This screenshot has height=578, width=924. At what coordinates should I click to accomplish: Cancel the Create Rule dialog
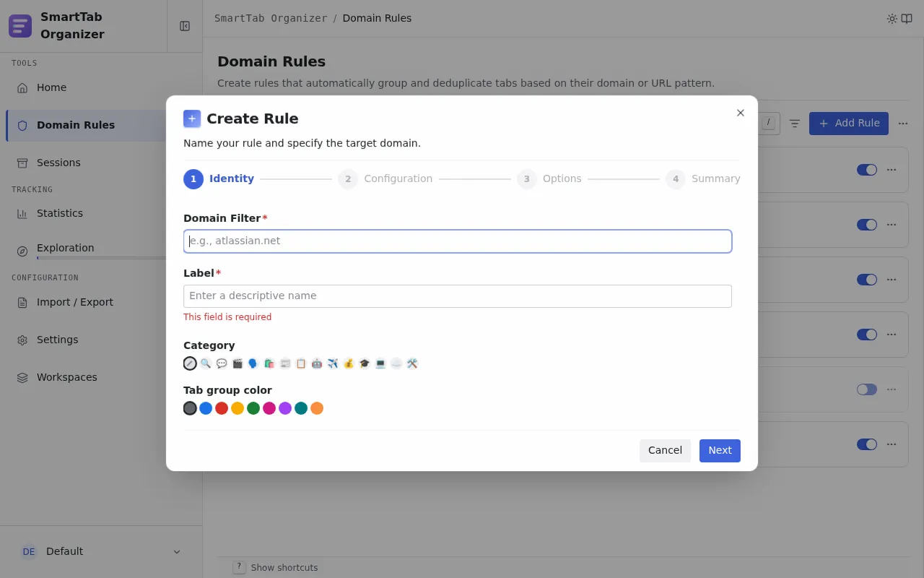pyautogui.click(x=665, y=451)
